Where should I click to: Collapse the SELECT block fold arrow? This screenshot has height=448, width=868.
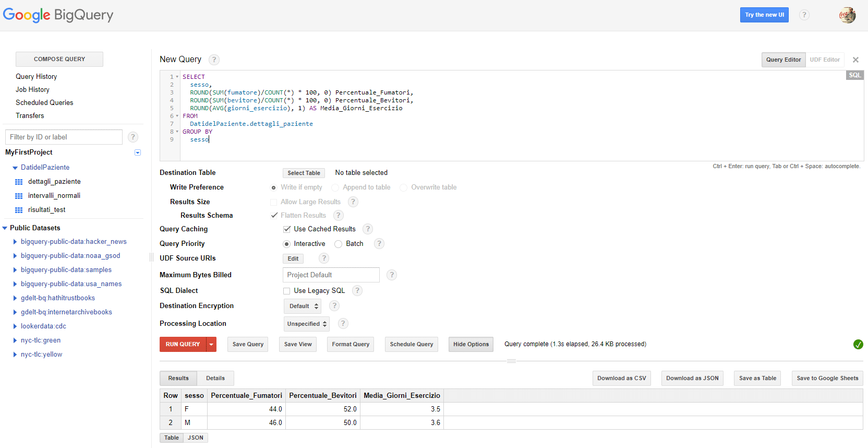coord(177,77)
